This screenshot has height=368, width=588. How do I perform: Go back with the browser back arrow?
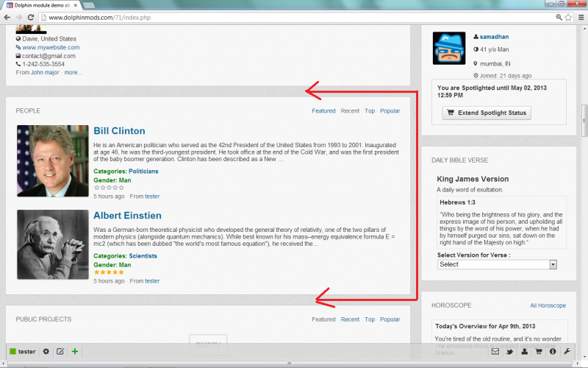(7, 17)
